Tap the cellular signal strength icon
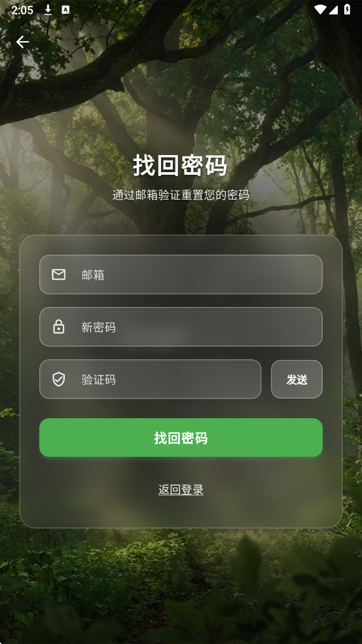This screenshot has width=362, height=644. (333, 9)
